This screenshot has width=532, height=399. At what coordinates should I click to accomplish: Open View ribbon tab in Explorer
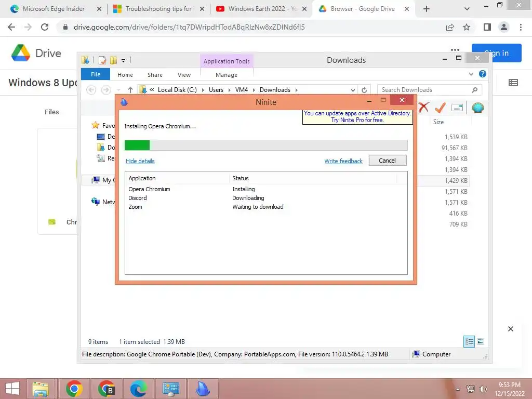click(x=184, y=75)
